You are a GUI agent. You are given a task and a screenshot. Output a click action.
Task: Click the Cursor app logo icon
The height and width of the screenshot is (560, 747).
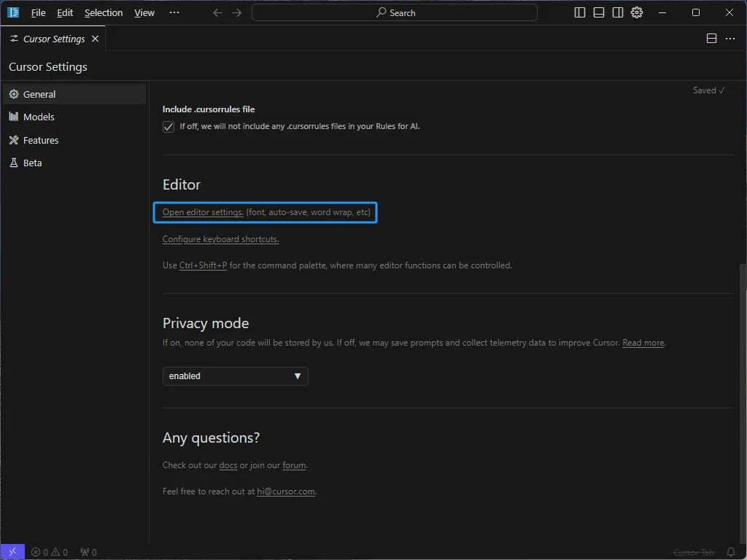point(13,12)
